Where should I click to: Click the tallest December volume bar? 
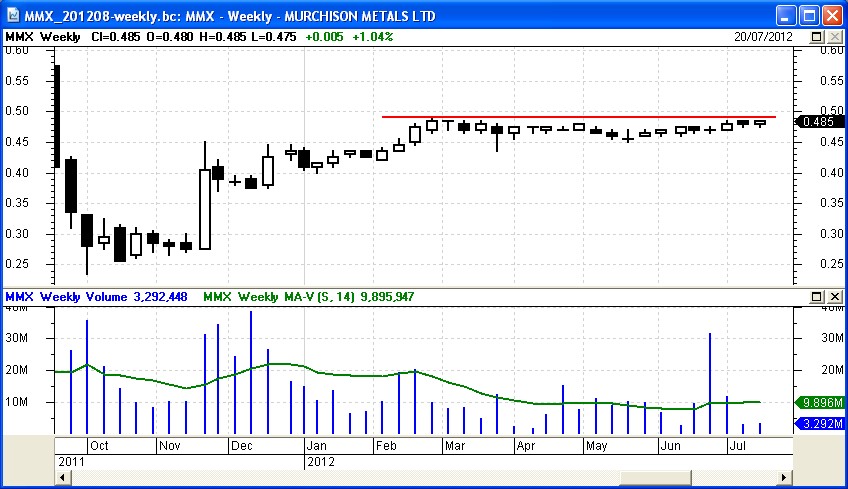point(251,372)
